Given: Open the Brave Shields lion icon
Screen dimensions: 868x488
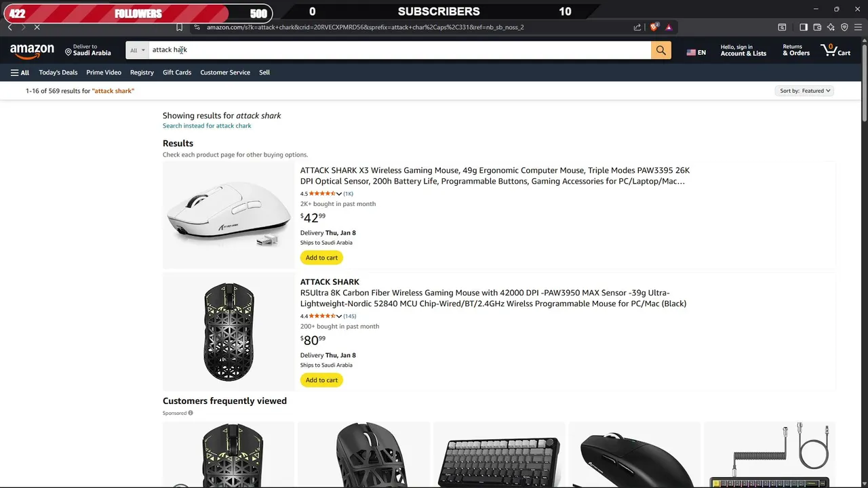Looking at the screenshot, I should (654, 27).
